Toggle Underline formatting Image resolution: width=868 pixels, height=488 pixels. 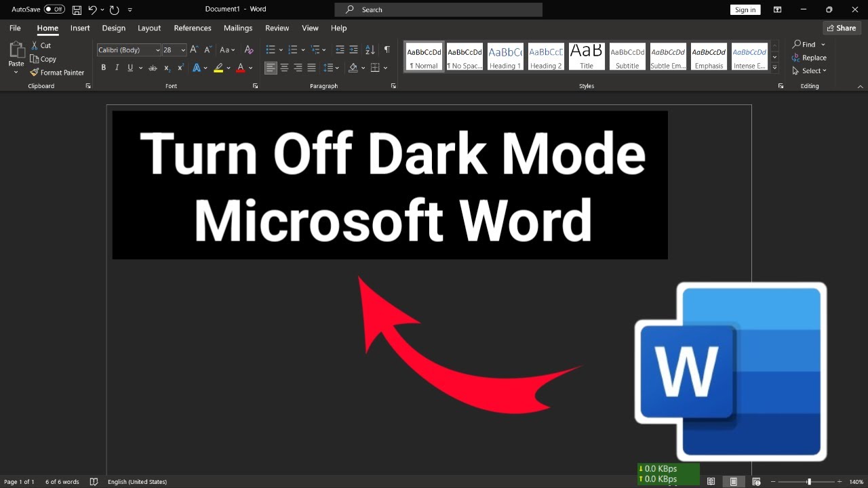(x=130, y=68)
